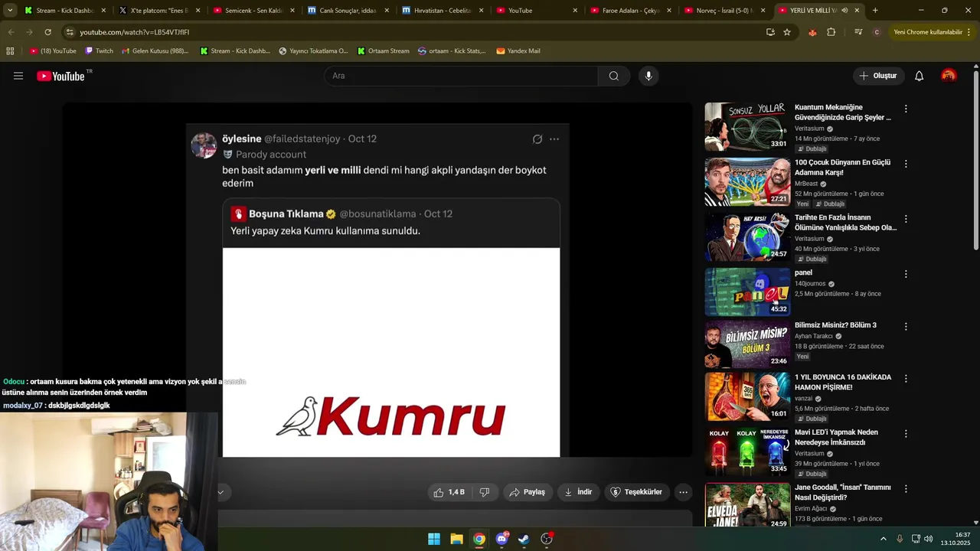Open Steam from the taskbar
980x551 pixels.
click(x=524, y=539)
